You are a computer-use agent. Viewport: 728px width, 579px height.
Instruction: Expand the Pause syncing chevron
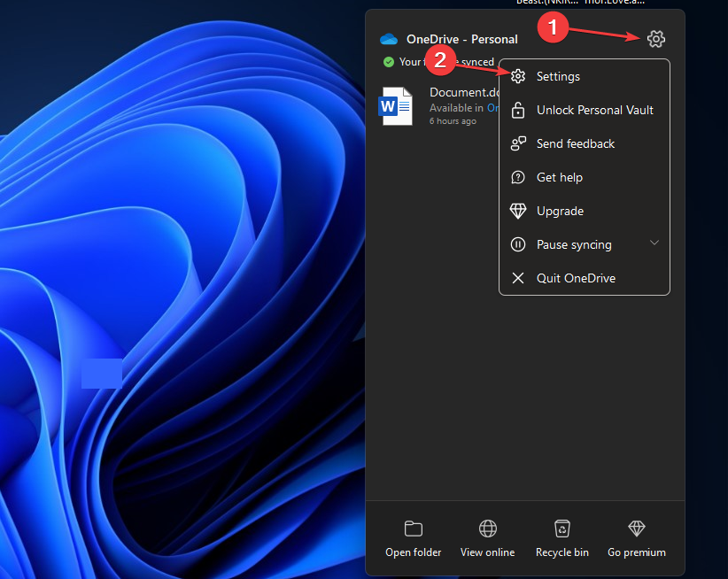click(x=654, y=243)
